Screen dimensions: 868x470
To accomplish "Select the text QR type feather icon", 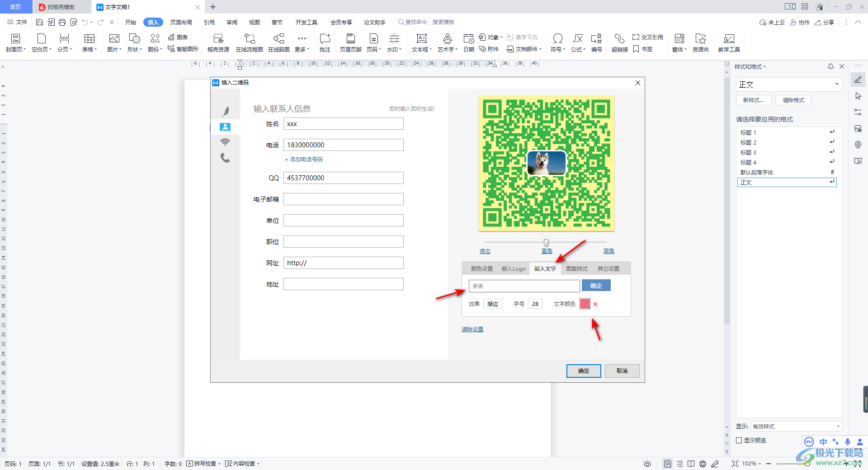I will (x=225, y=111).
